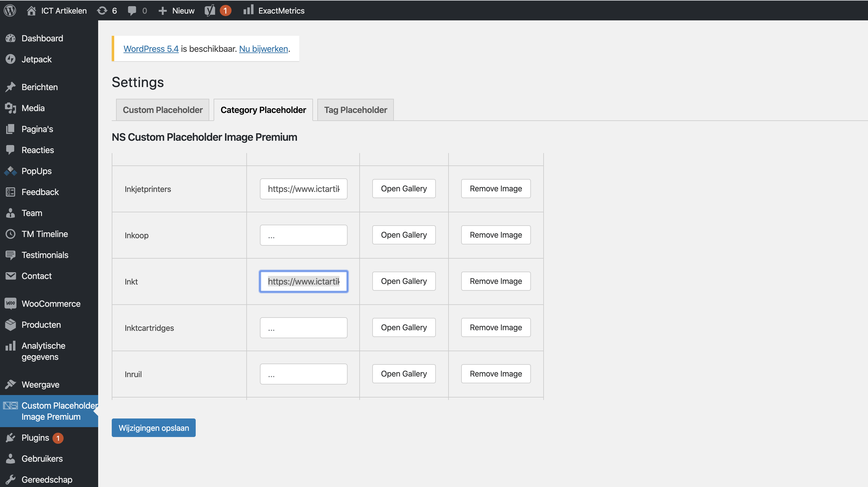The width and height of the screenshot is (868, 487).
Task: Open Gallery for Inkoop
Action: tap(404, 235)
